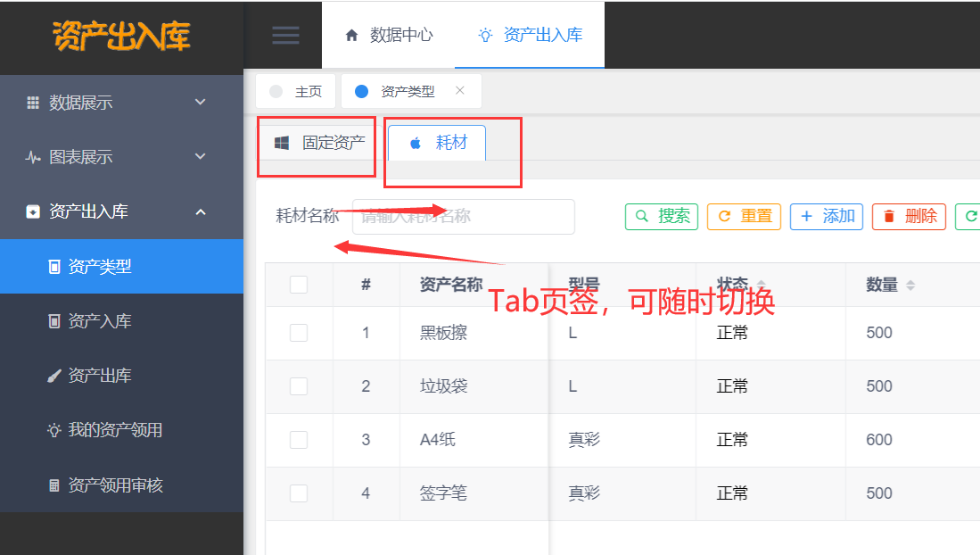
Task: Check the row for A4纸
Action: point(299,440)
